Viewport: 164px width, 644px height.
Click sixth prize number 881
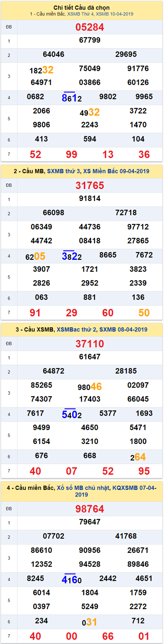tap(90, 297)
